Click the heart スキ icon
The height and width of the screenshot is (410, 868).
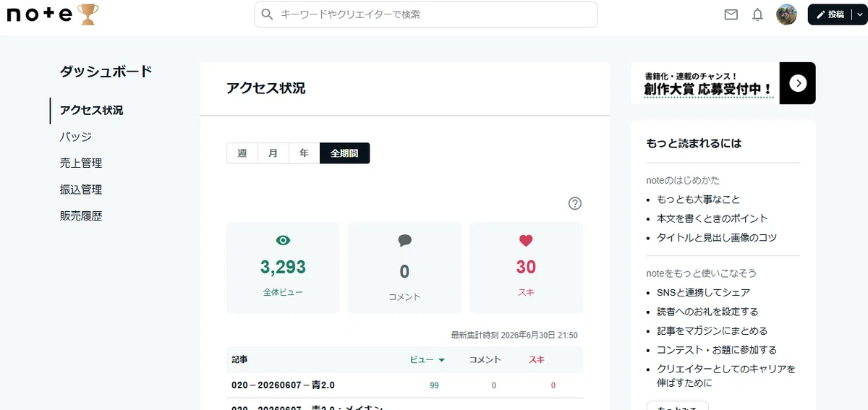tap(526, 241)
